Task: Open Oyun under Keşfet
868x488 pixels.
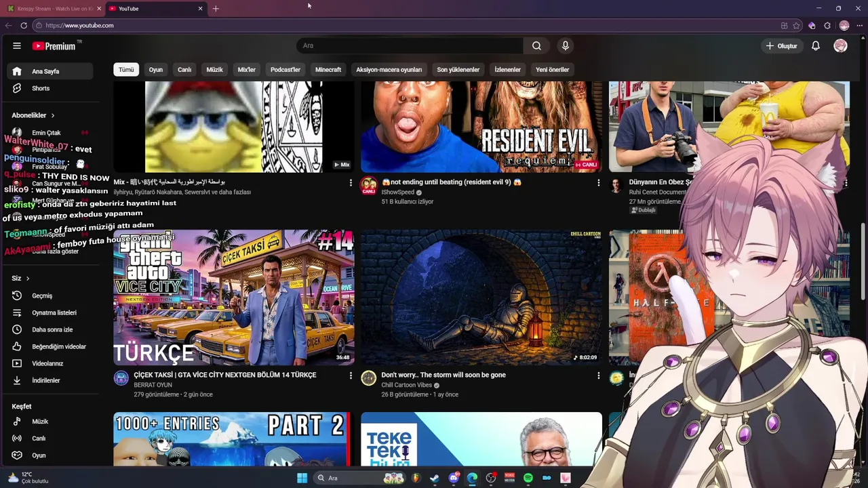Action: pos(50,455)
